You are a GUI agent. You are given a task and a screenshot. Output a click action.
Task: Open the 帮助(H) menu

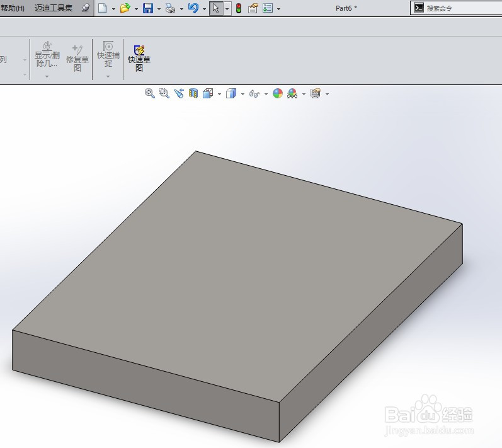[13, 8]
